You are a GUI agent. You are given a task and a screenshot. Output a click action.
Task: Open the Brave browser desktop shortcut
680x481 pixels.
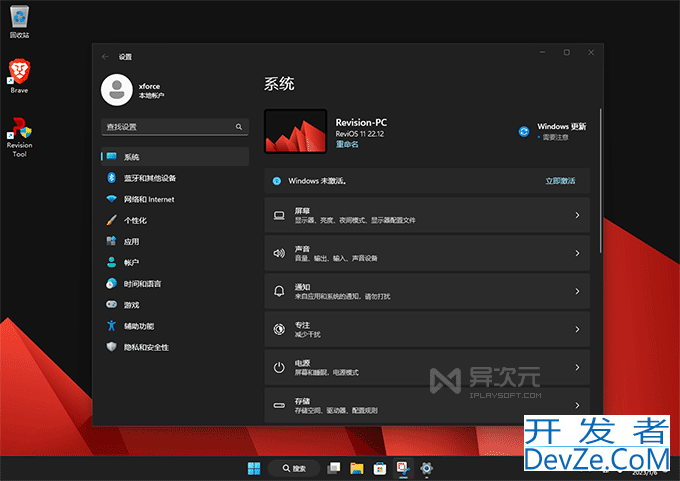(19, 76)
